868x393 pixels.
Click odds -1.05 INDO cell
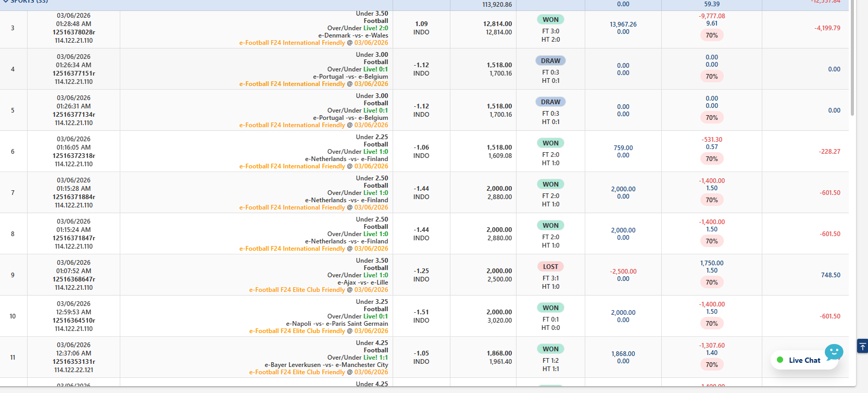pos(421,358)
